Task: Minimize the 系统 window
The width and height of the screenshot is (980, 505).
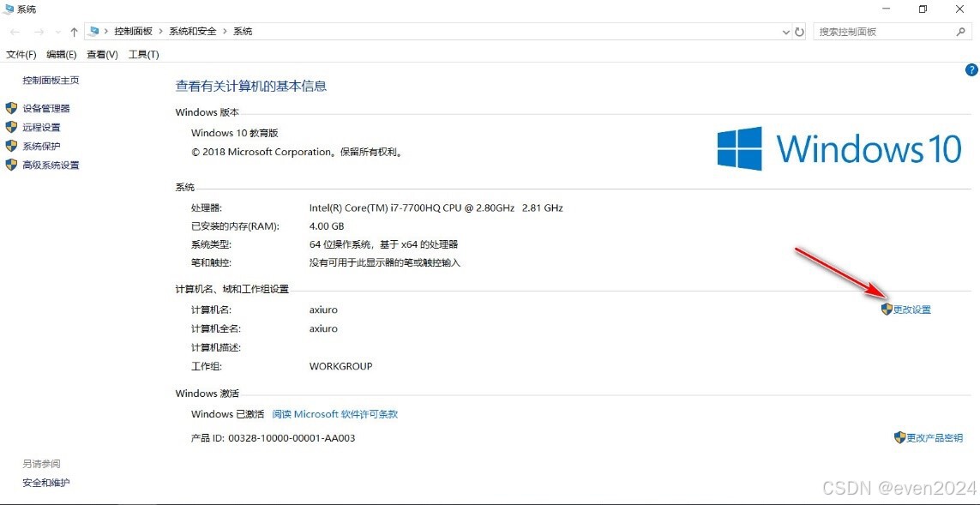Action: pyautogui.click(x=887, y=9)
